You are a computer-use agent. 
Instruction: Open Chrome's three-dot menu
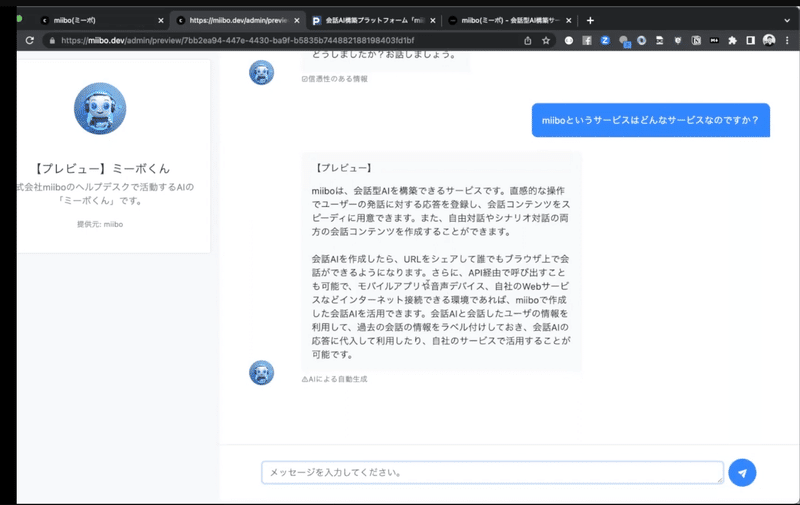[787, 40]
